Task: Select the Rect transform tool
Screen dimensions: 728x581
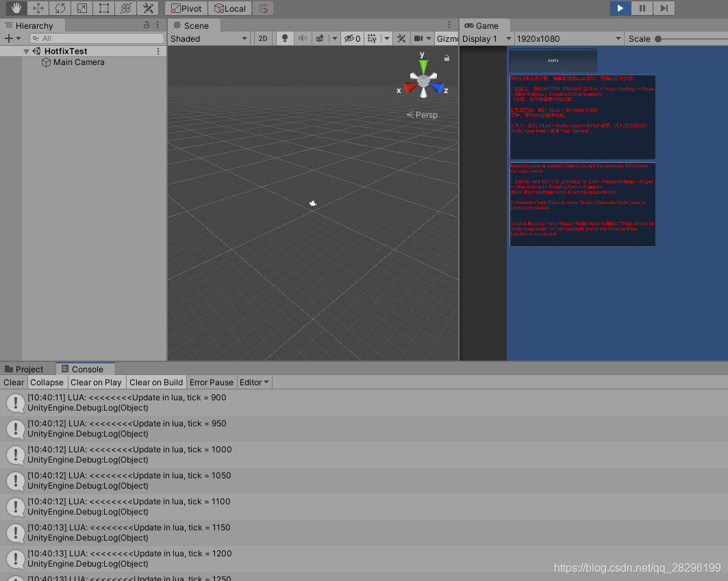Action: [x=104, y=8]
